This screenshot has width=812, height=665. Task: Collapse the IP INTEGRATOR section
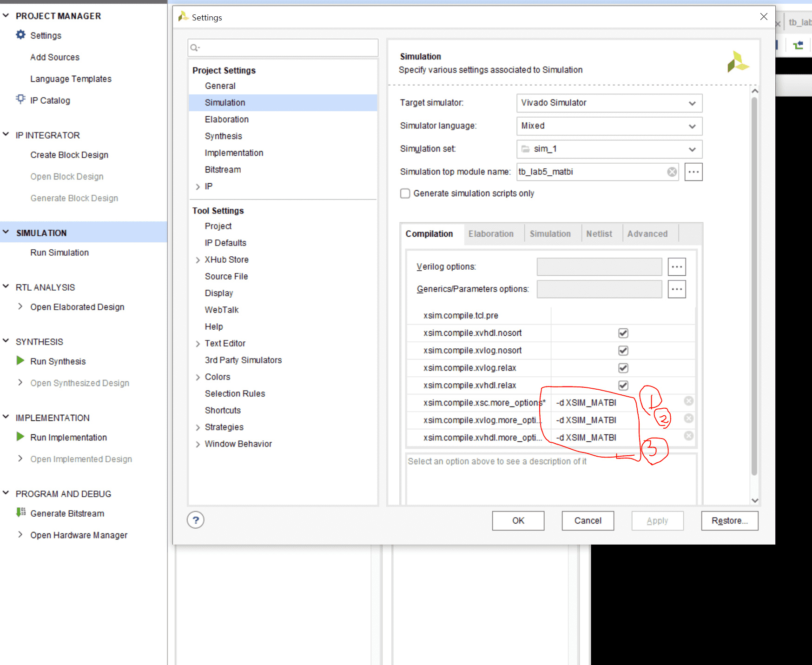6,135
